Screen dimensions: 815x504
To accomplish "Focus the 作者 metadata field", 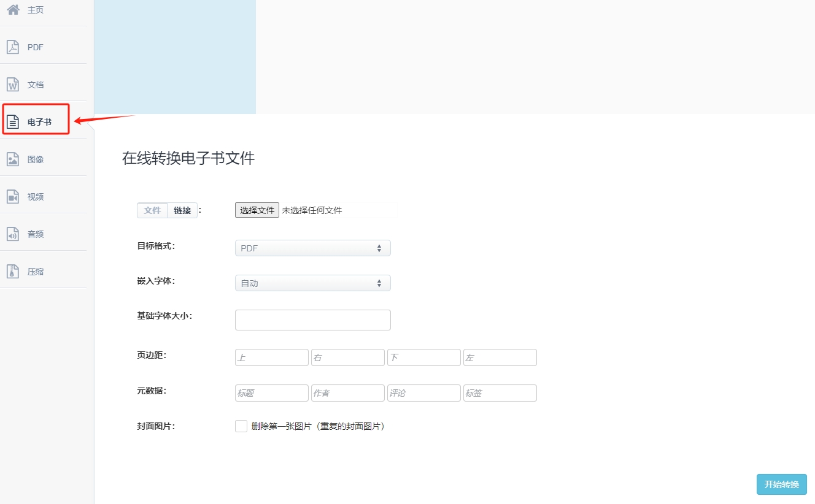I will 348,393.
